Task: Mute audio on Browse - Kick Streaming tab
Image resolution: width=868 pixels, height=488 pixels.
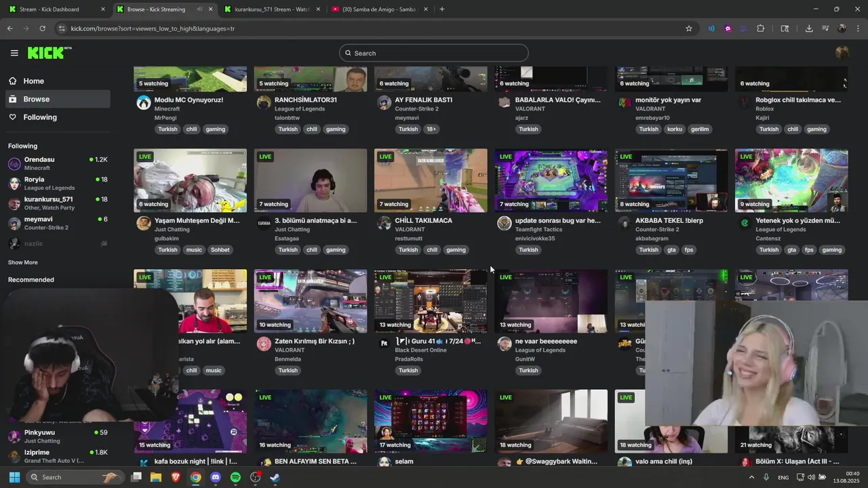Action: 199,9
